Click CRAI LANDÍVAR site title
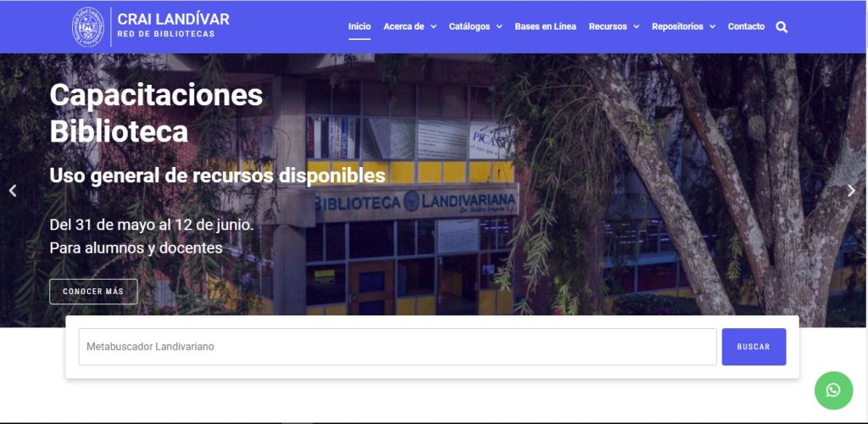The height and width of the screenshot is (424, 868). click(x=173, y=20)
